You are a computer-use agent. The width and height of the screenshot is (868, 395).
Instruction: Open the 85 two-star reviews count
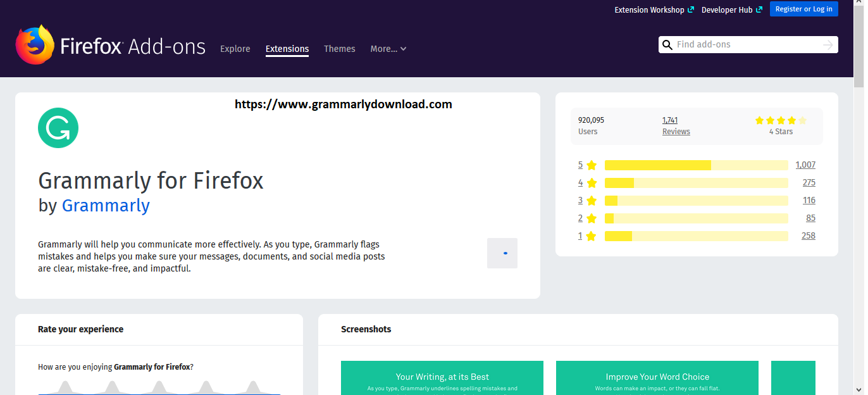click(x=811, y=218)
